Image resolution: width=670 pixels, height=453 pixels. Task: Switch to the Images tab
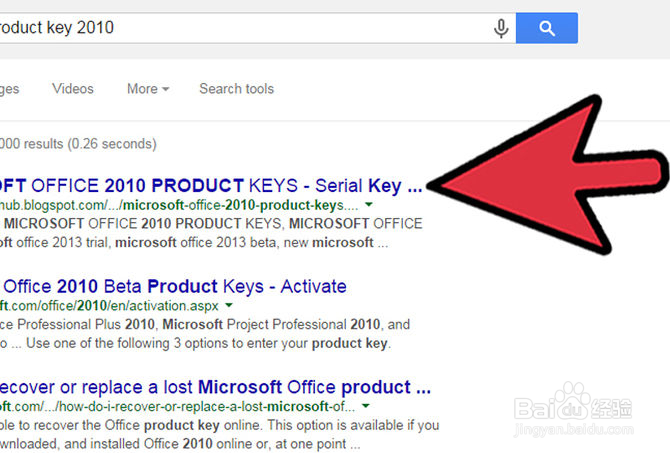[x=9, y=89]
